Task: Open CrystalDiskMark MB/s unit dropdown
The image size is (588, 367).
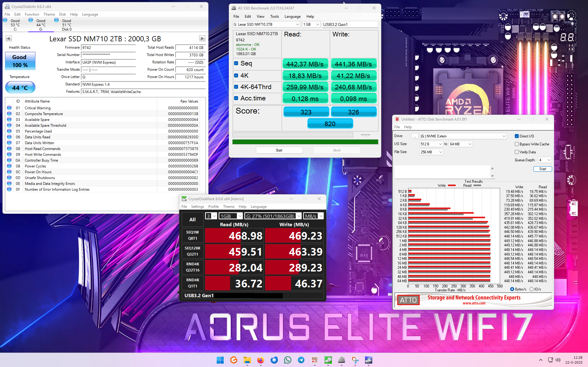Action: [313, 216]
